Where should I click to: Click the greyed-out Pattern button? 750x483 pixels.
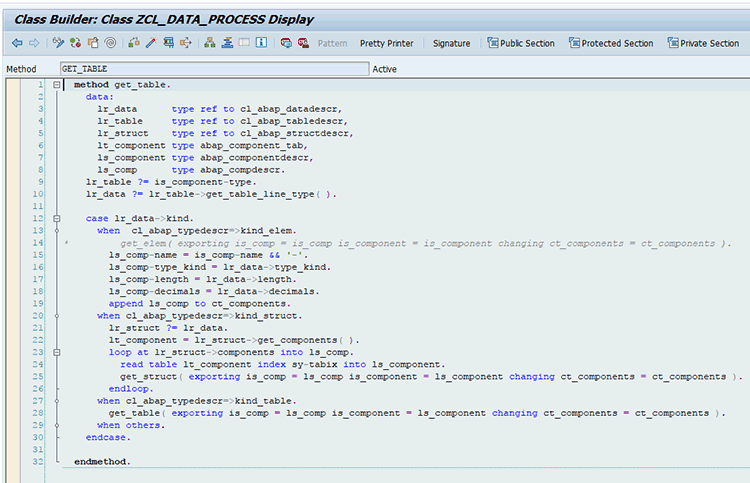pyautogui.click(x=332, y=44)
